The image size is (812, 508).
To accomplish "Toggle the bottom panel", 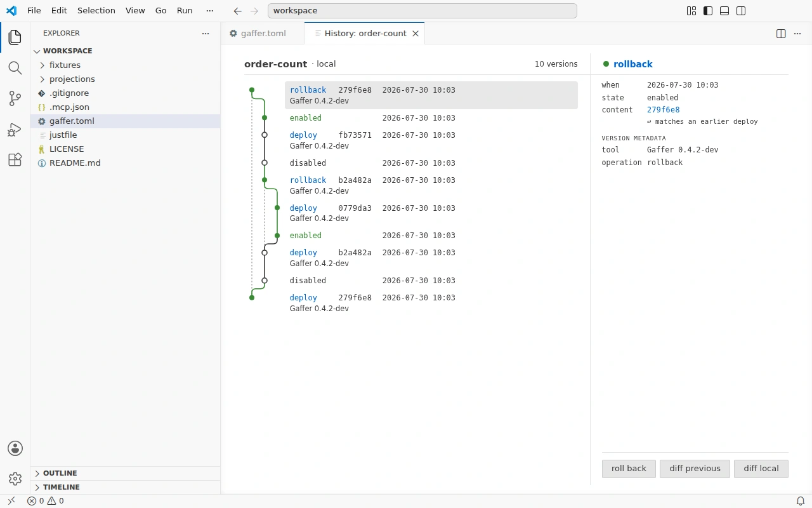I will coord(724,11).
